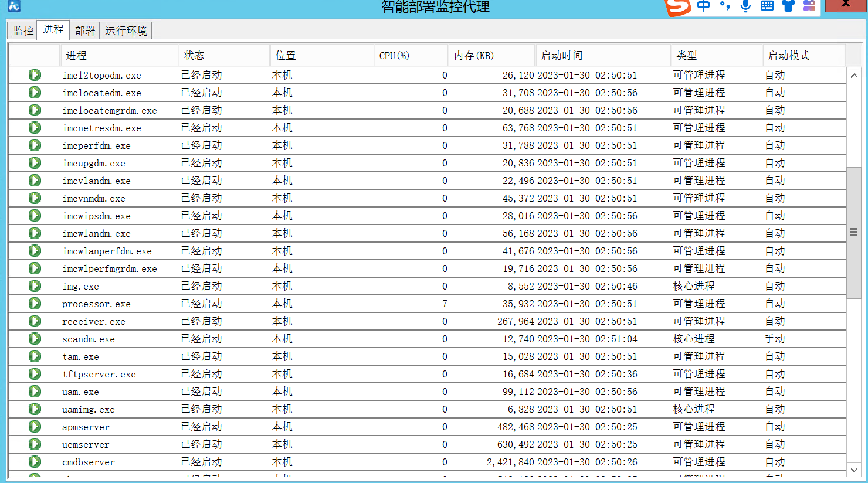Click the green status icon for imcwlandm.exe
This screenshot has height=483, width=868.
(x=35, y=233)
